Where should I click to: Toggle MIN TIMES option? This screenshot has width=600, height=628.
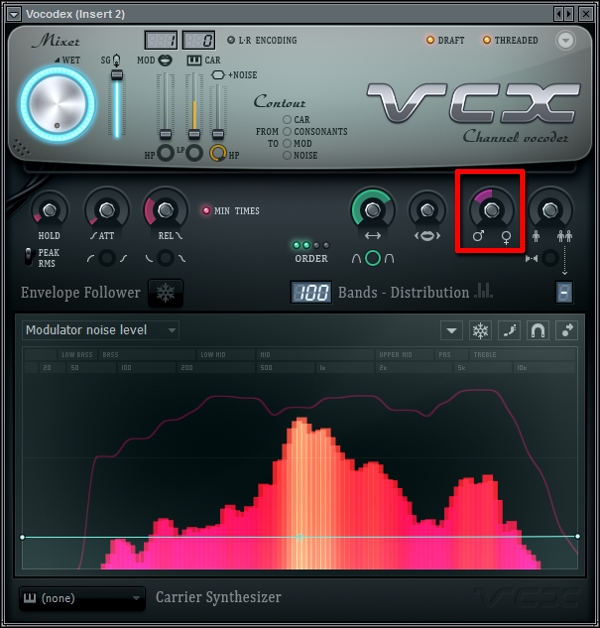(231, 211)
